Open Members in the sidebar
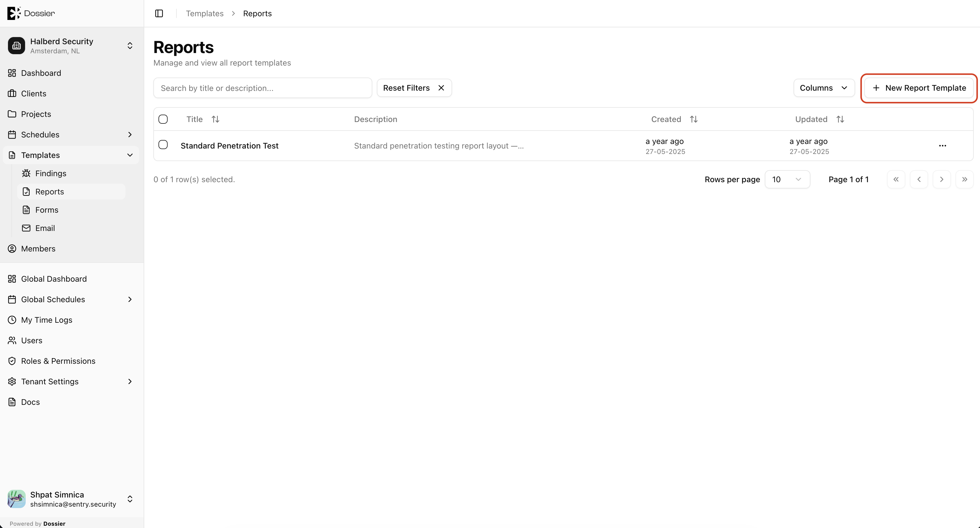This screenshot has width=980, height=528. point(71,249)
